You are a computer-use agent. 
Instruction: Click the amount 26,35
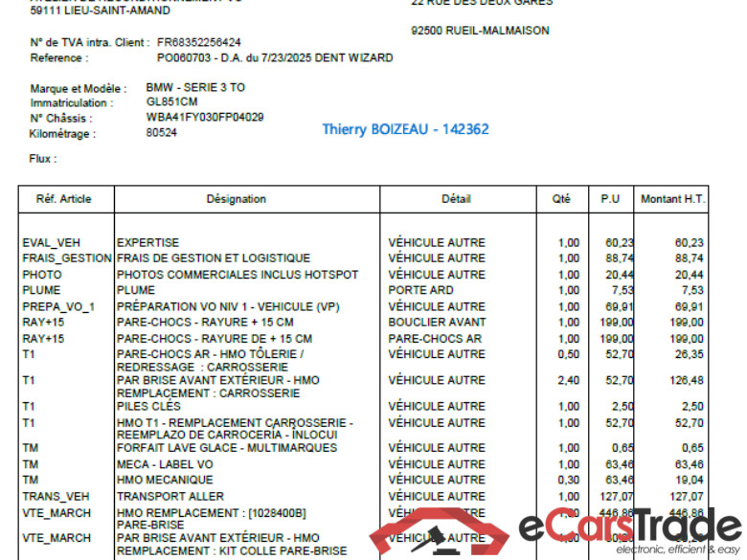pyautogui.click(x=690, y=354)
